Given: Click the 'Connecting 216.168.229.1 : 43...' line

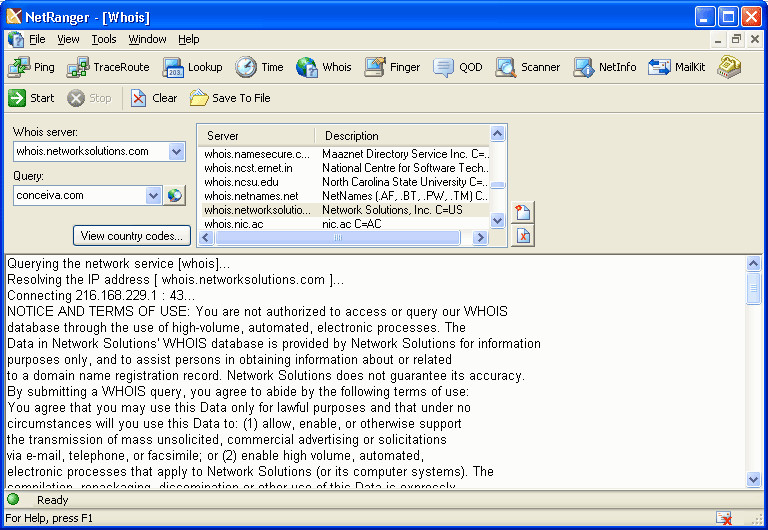Looking at the screenshot, I should click(x=101, y=295).
